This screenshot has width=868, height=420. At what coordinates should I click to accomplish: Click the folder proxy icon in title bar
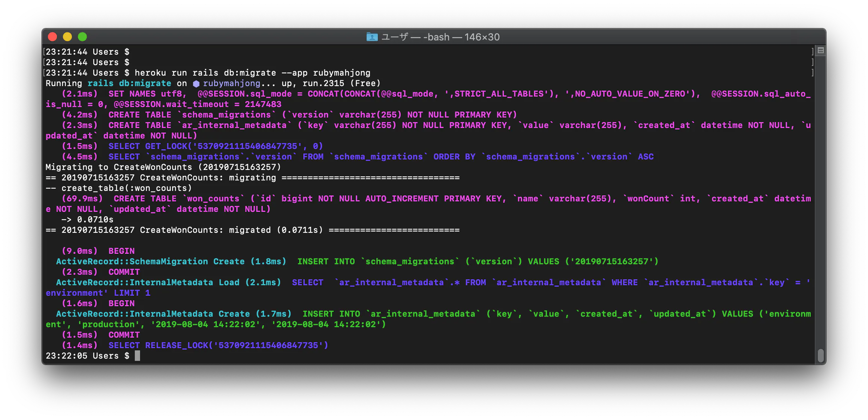(x=372, y=37)
